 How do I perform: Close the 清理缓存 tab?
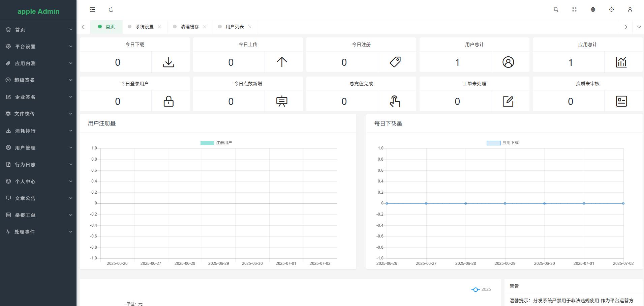205,27
